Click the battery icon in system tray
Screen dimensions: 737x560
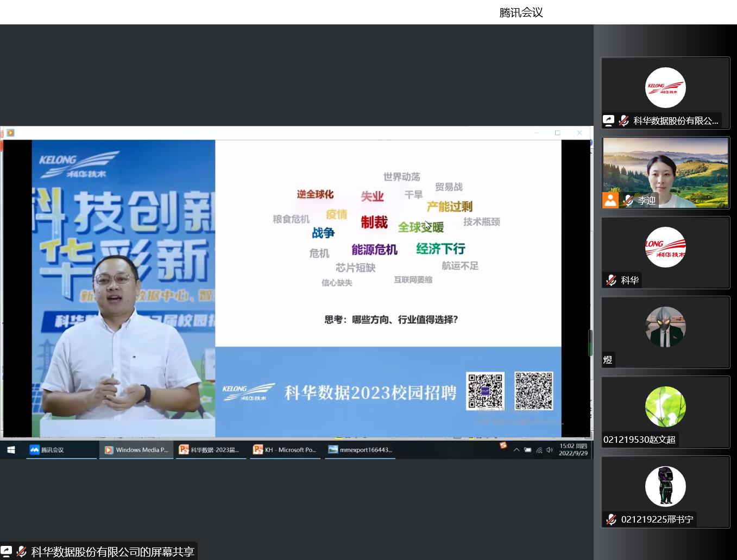point(527,450)
